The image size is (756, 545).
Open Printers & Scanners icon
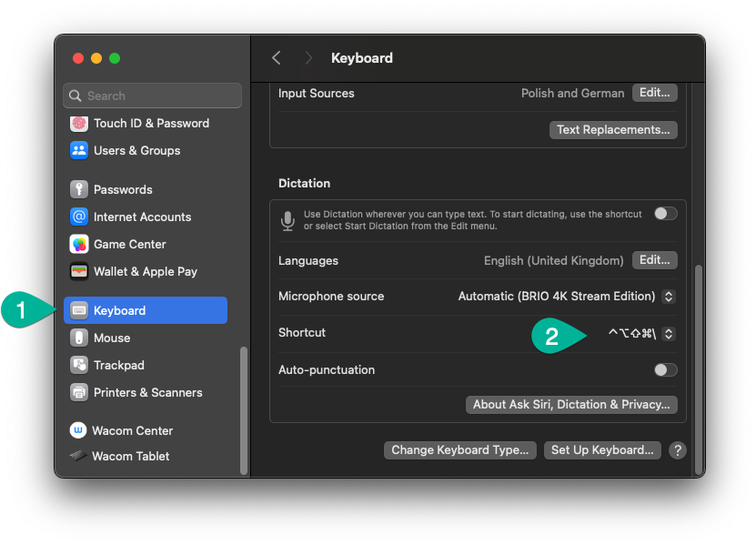79,392
